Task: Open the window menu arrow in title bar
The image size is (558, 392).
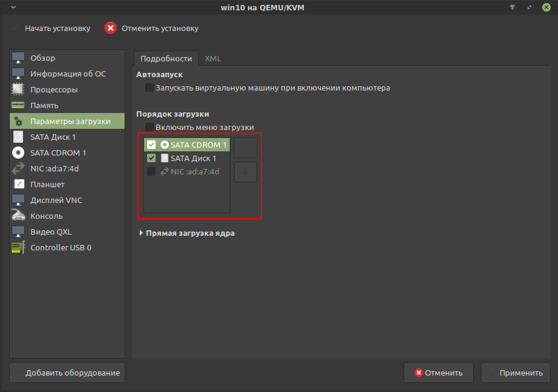Action: click(x=13, y=7)
